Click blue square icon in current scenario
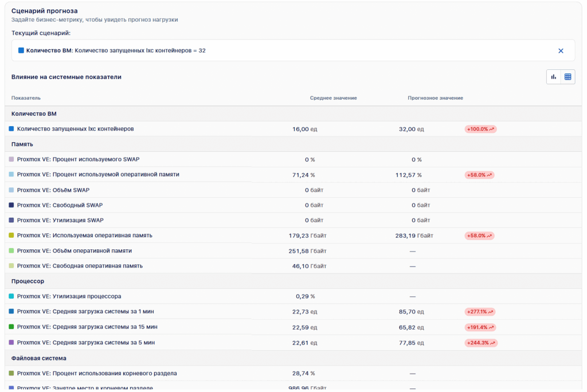 (x=21, y=50)
